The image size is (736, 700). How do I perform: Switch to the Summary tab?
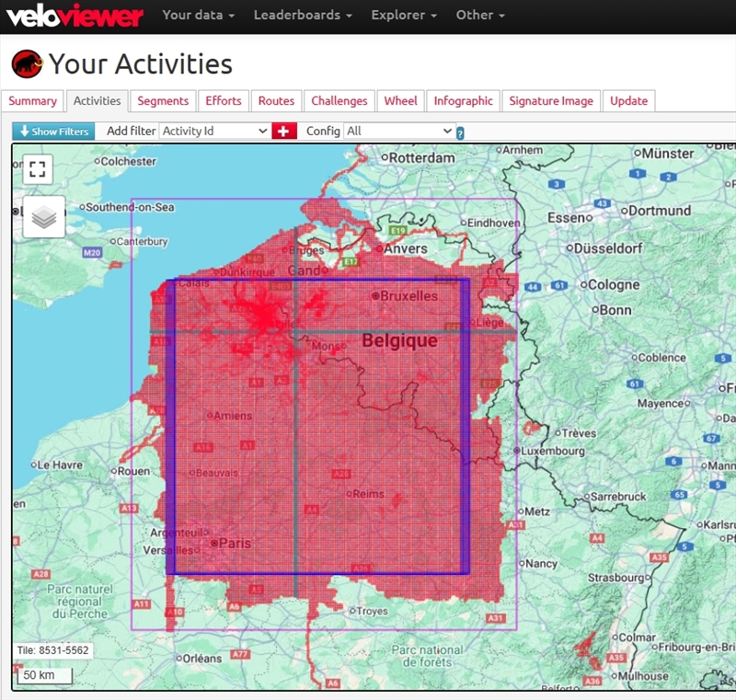33,101
